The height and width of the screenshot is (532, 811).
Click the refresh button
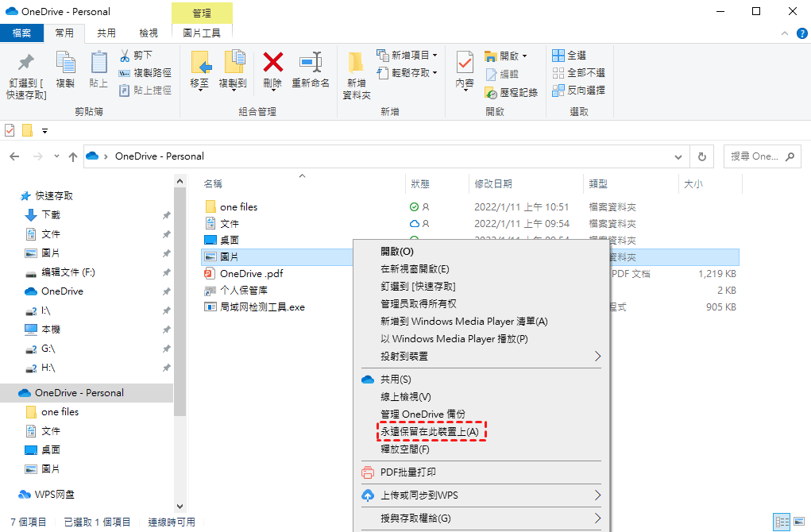(x=702, y=156)
